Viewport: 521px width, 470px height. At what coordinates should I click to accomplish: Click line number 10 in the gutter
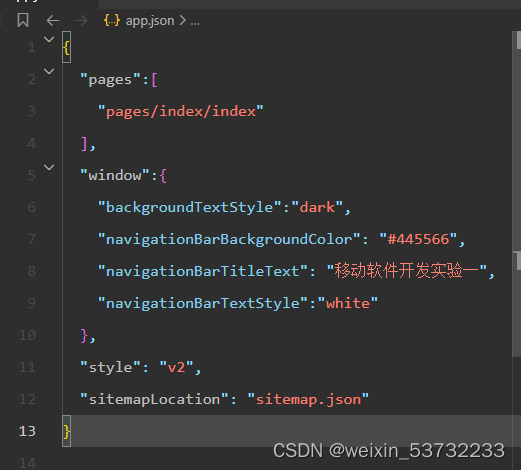27,335
